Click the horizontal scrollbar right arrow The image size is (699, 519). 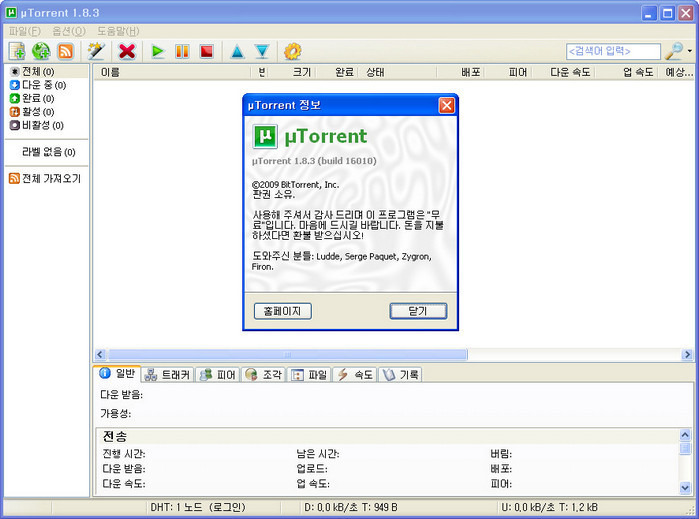pyautogui.click(x=687, y=355)
